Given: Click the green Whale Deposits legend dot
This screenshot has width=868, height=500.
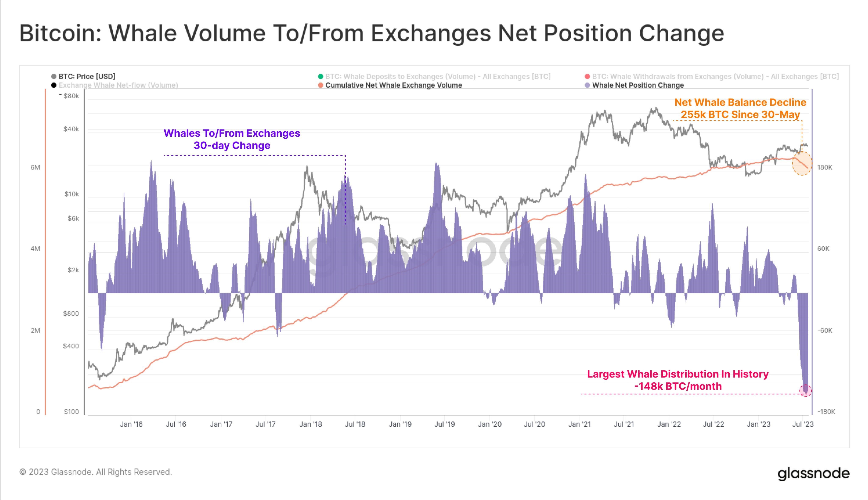Looking at the screenshot, I should pos(321,76).
